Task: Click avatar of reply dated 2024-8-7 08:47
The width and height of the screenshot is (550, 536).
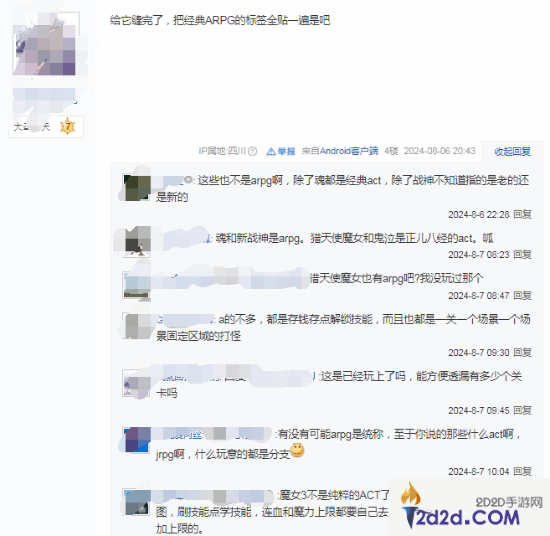Action: click(137, 285)
